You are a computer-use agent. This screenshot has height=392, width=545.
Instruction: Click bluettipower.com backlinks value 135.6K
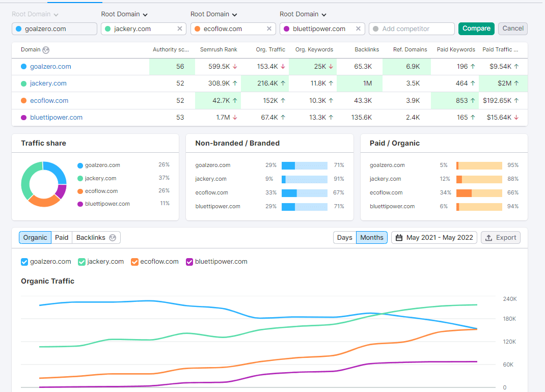362,118
